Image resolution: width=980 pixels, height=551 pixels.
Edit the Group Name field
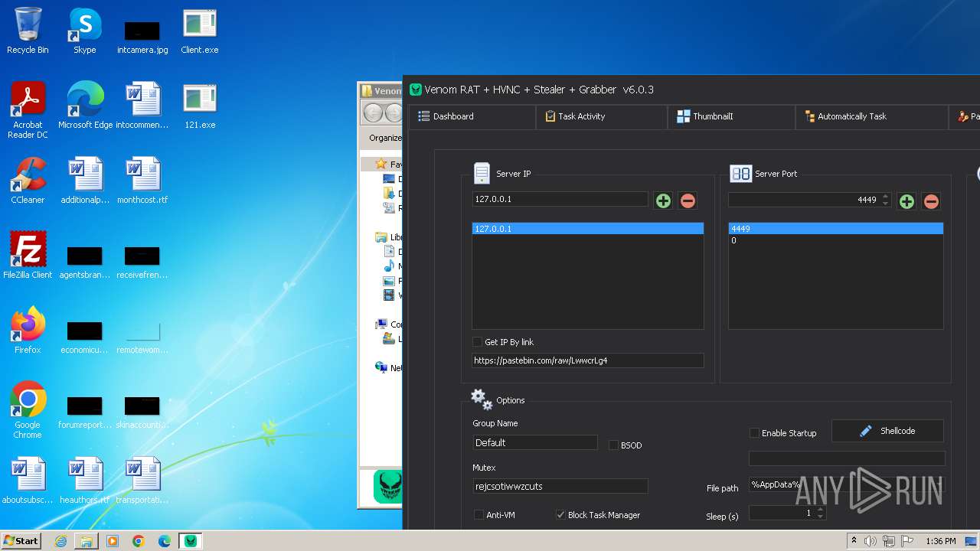[535, 442]
